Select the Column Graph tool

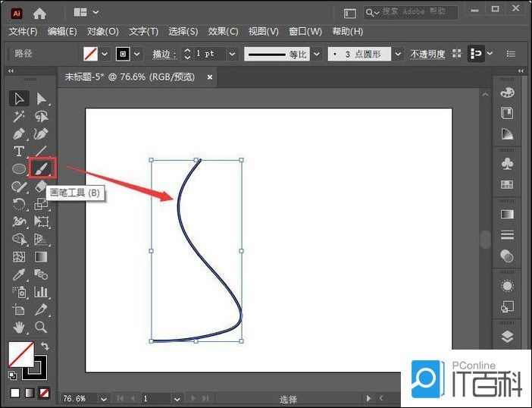pos(41,292)
